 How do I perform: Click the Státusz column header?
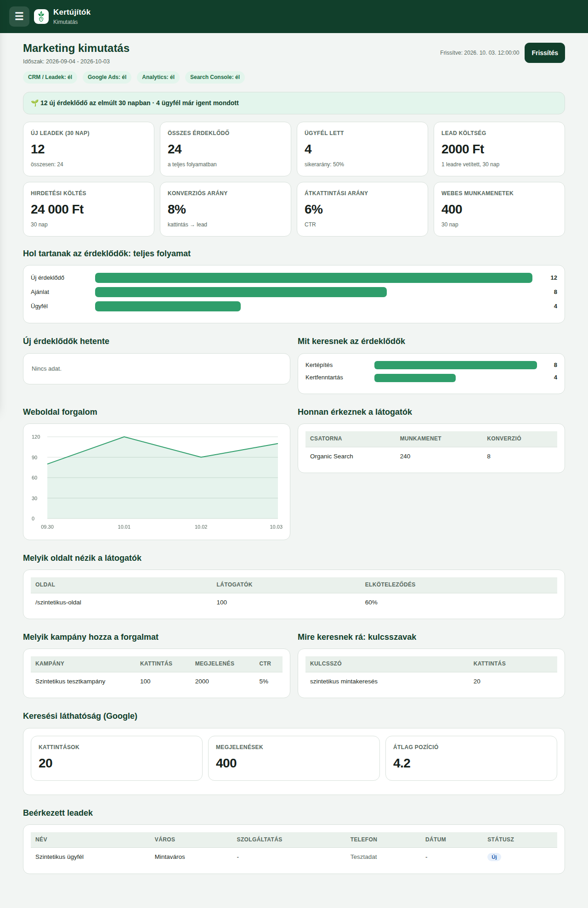tap(501, 840)
